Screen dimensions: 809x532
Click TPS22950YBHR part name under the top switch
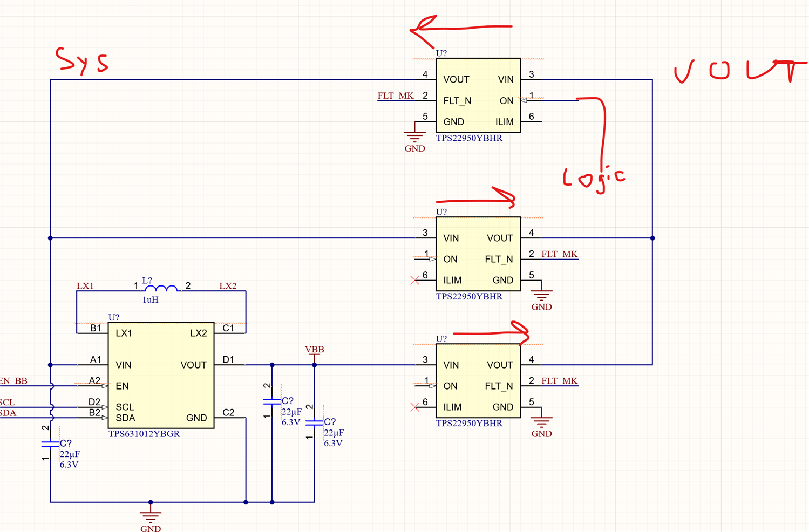(x=469, y=138)
